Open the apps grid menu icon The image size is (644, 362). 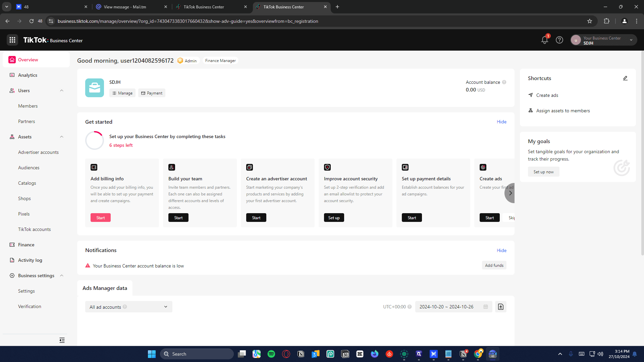point(12,40)
